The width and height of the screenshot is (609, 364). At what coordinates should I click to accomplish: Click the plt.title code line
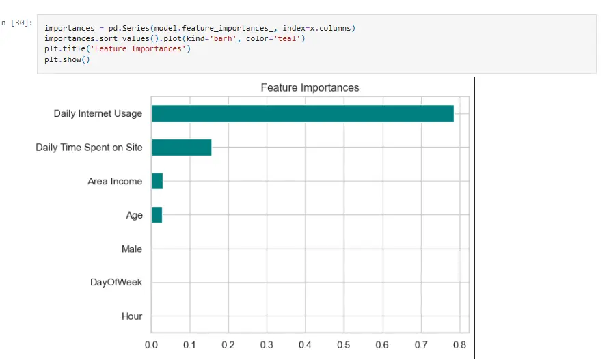click(118, 48)
